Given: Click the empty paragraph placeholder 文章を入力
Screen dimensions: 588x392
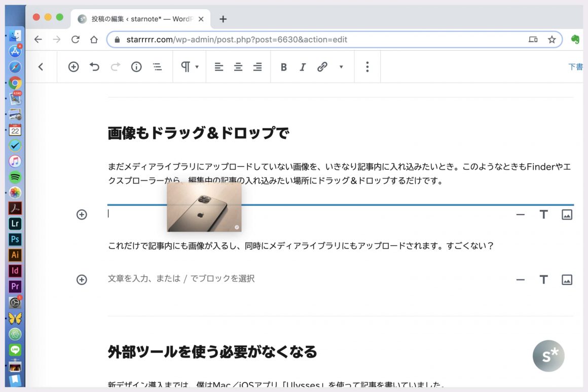Looking at the screenshot, I should pyautogui.click(x=181, y=279).
